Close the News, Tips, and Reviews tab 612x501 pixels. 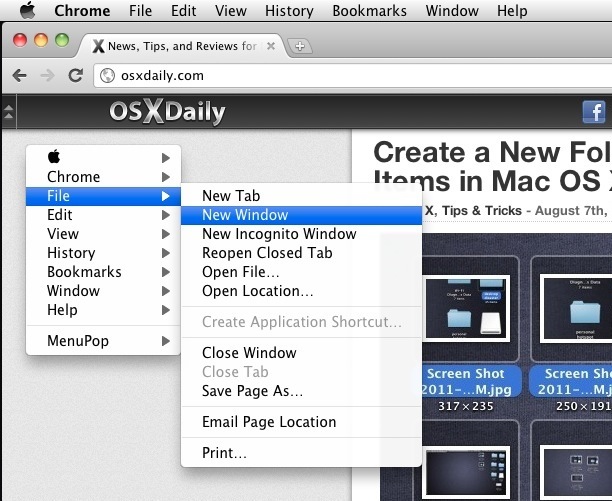[x=271, y=46]
